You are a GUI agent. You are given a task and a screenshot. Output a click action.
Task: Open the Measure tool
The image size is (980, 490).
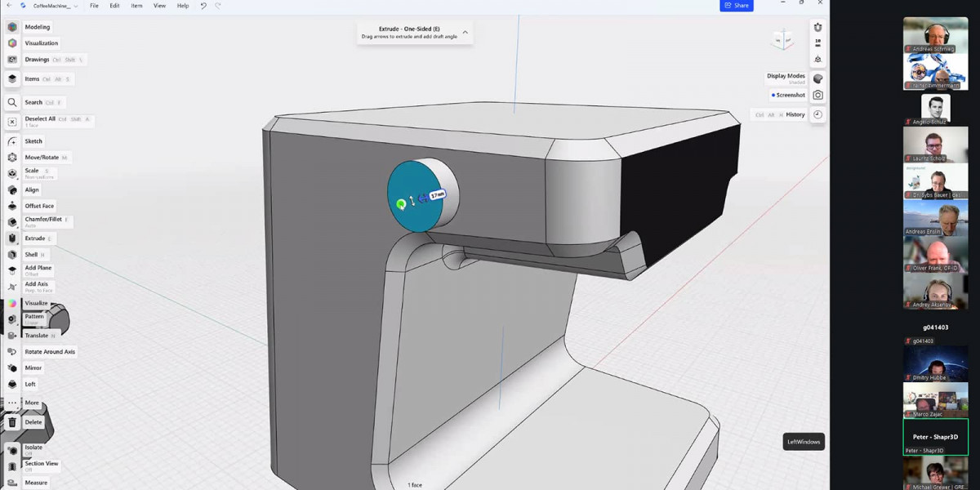pos(36,482)
